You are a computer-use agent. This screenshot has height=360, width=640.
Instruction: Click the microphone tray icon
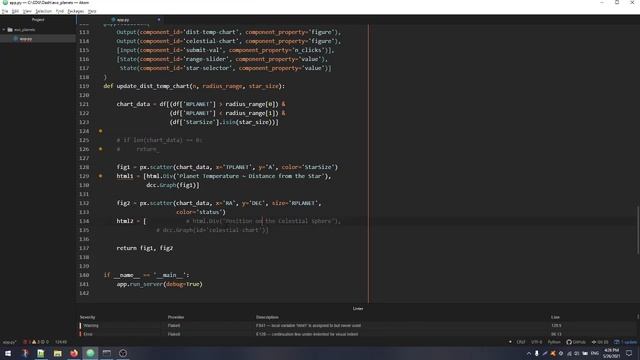pos(537,353)
